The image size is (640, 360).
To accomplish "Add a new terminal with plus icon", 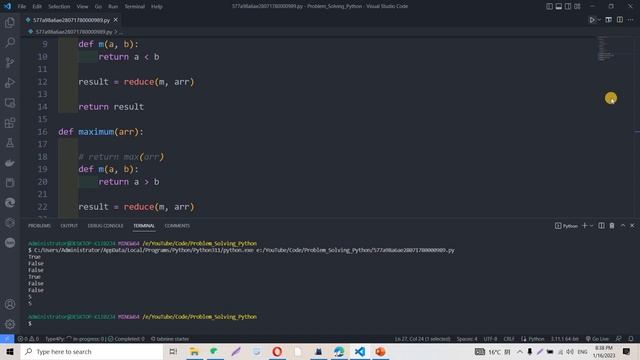I will click(584, 225).
